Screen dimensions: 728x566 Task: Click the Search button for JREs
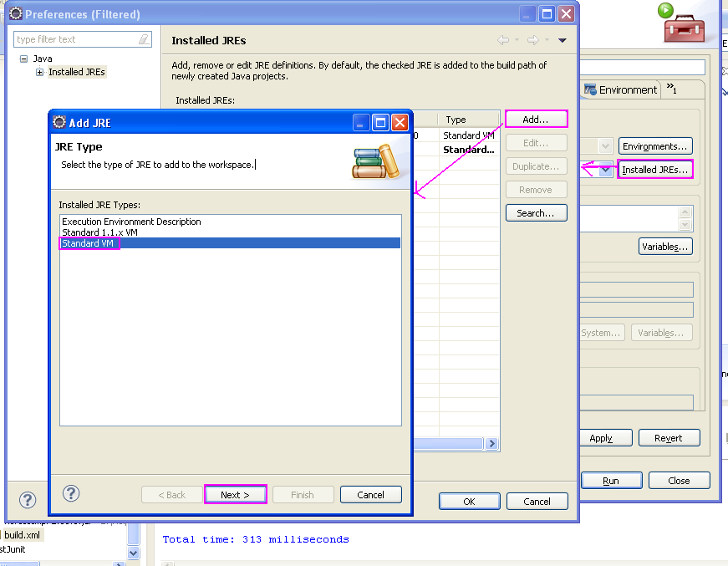pos(536,212)
